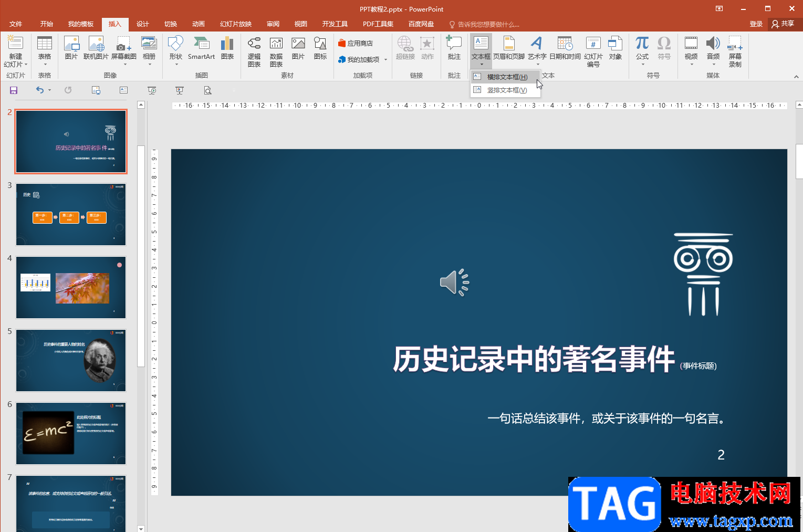Open the 应用商店 add-in store
The height and width of the screenshot is (532, 803).
pyautogui.click(x=356, y=43)
